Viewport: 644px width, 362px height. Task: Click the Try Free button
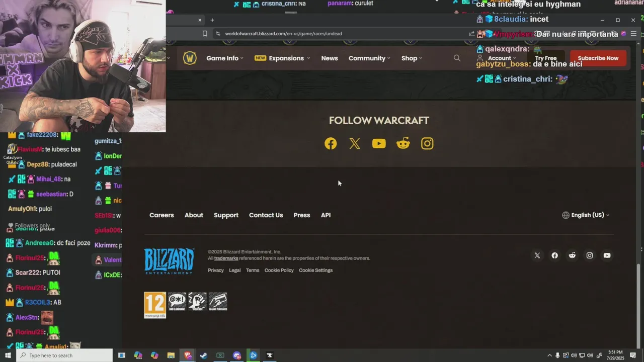(546, 58)
